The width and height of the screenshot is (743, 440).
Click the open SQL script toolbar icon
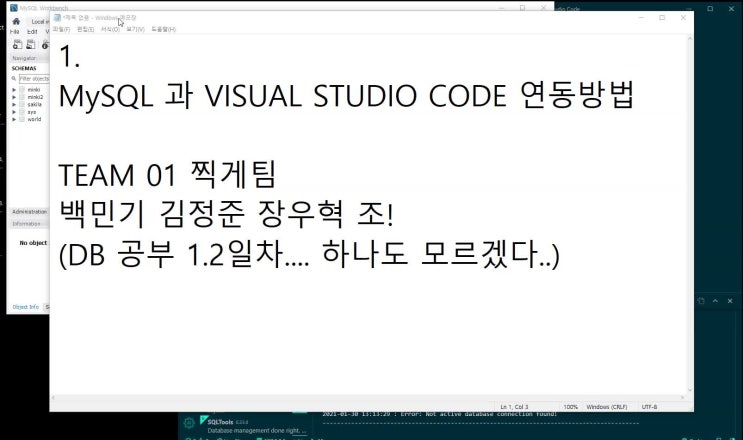click(x=31, y=45)
